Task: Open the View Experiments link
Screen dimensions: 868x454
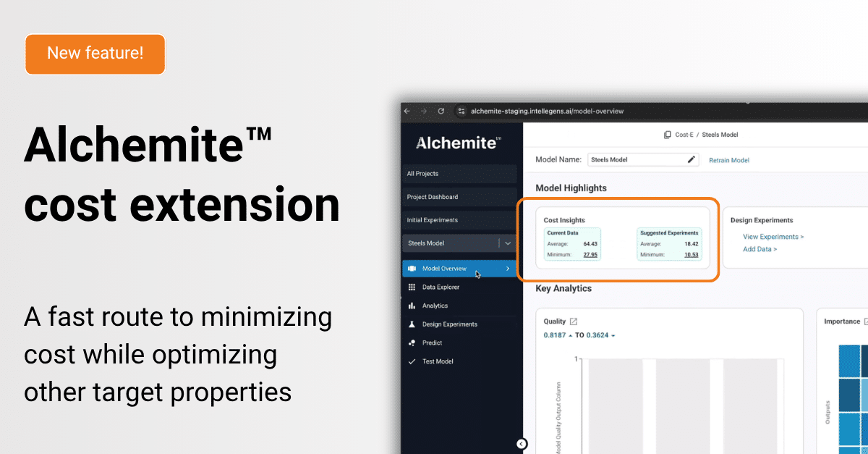Action: click(x=773, y=237)
